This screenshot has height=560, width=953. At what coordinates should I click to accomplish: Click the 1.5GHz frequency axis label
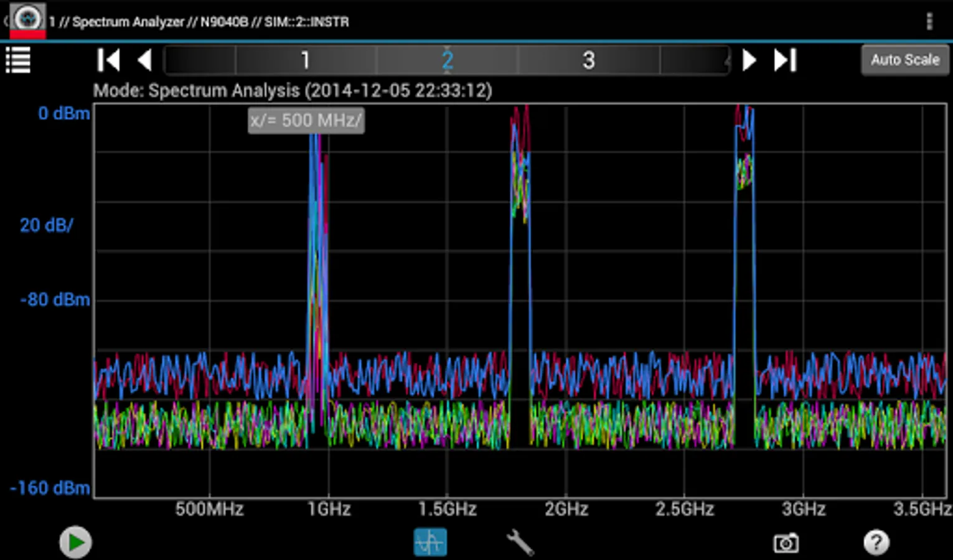[448, 509]
